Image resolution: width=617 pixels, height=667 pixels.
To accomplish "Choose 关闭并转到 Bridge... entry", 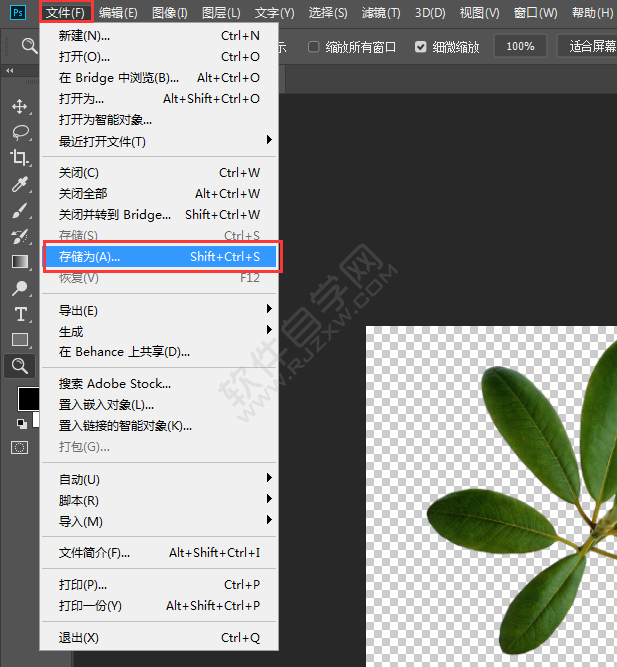I will [159, 215].
